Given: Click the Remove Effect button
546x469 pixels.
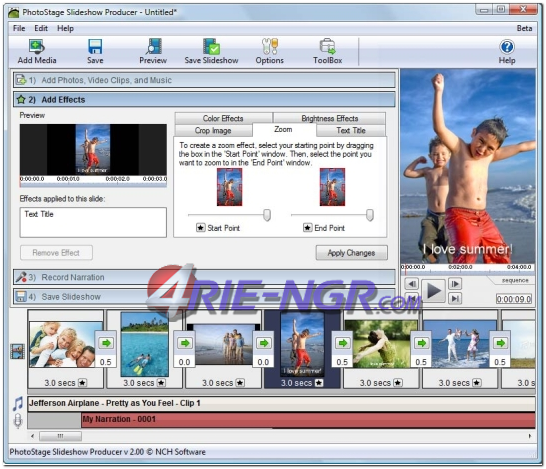Looking at the screenshot, I should click(56, 252).
